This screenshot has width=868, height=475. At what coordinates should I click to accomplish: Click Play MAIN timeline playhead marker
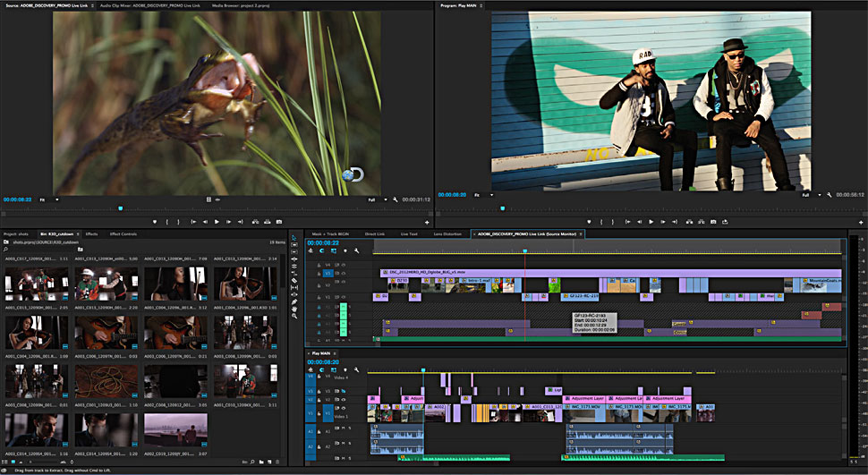pyautogui.click(x=423, y=369)
